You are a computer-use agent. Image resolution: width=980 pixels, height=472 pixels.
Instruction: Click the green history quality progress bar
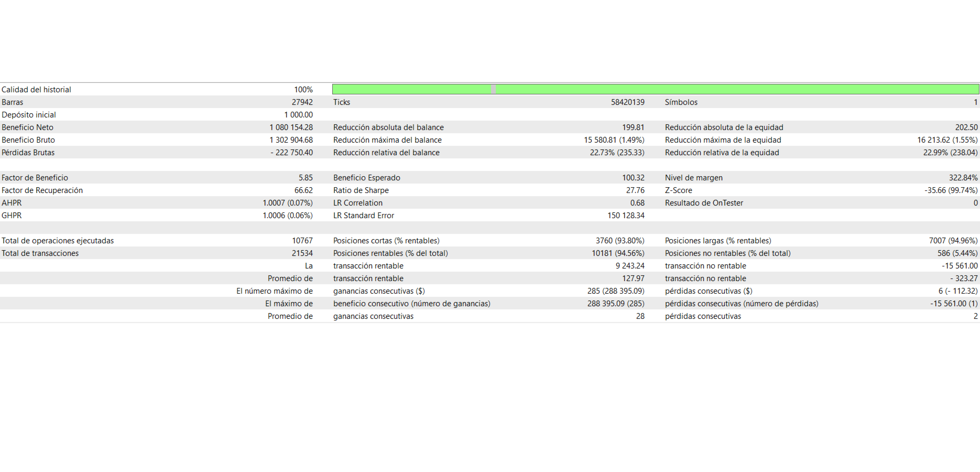coord(656,89)
